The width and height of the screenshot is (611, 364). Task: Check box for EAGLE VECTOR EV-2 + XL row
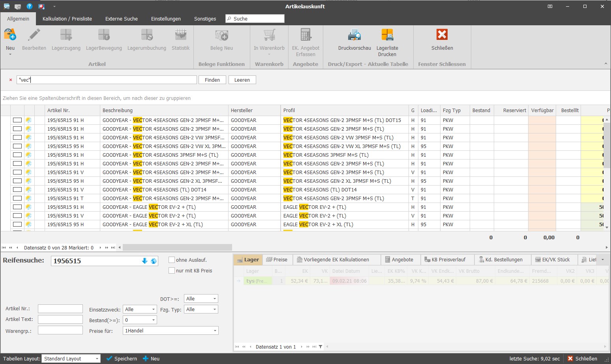(x=17, y=224)
